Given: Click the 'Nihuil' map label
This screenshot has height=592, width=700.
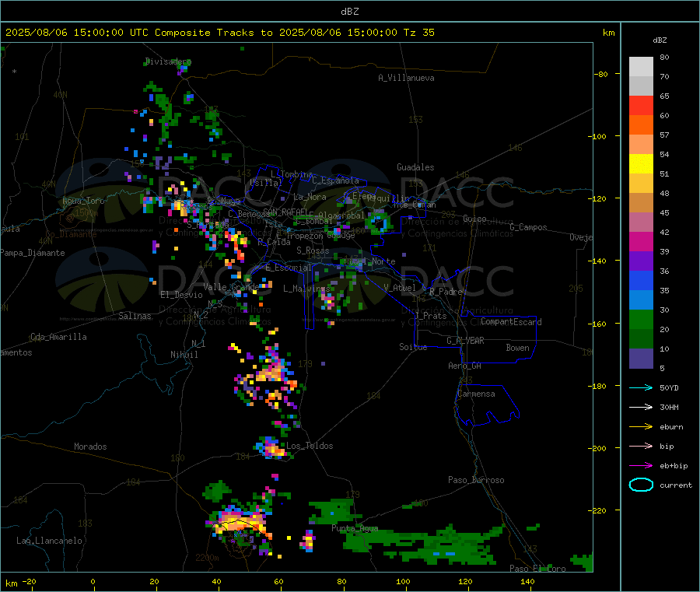Looking at the screenshot, I should tap(184, 355).
